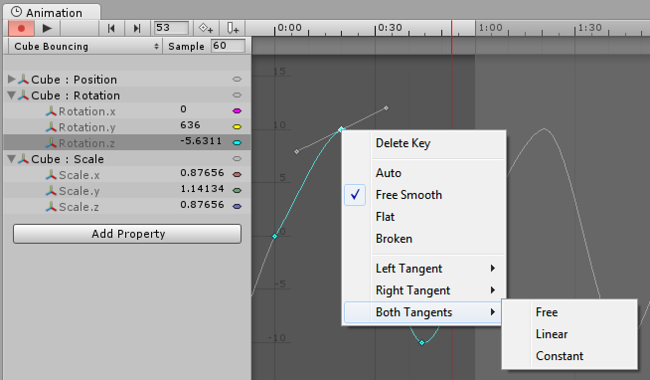Image resolution: width=650 pixels, height=380 pixels.
Task: Jump to previous keyframe
Action: coord(111,28)
